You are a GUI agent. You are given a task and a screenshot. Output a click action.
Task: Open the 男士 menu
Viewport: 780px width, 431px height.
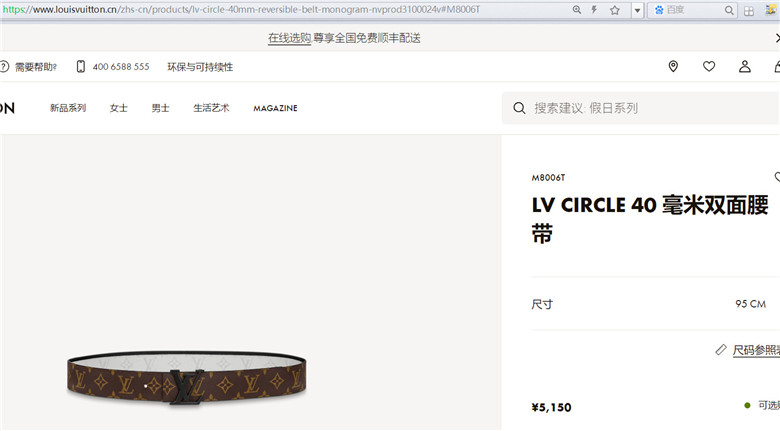tap(161, 108)
